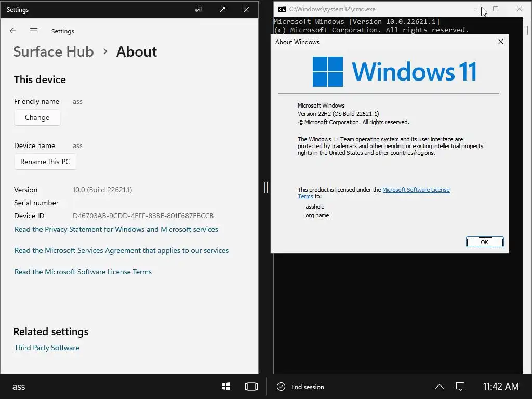Viewport: 532px width, 399px height.
Task: Click the 'org name' text in the dialog
Action: pyautogui.click(x=317, y=215)
